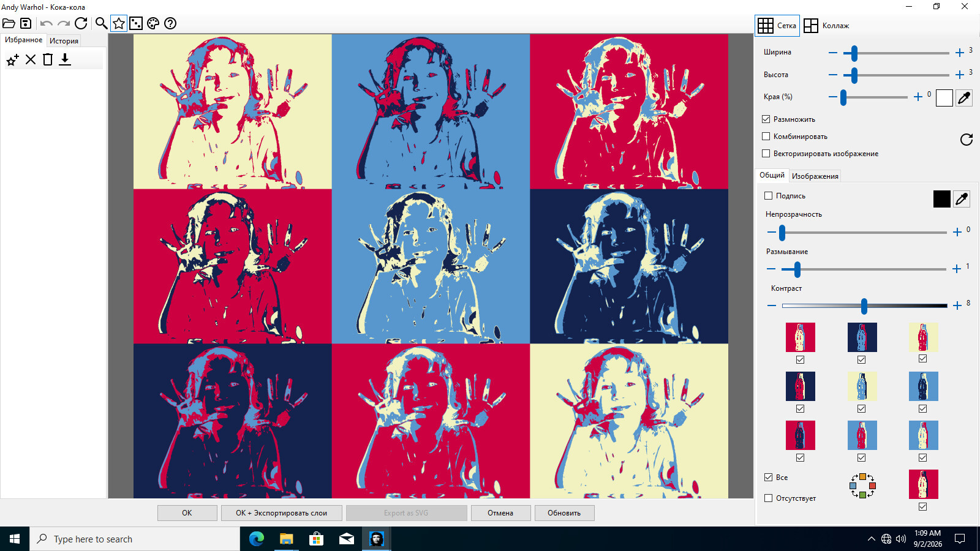The width and height of the screenshot is (980, 551).
Task: Open help question mark icon
Action: pyautogui.click(x=170, y=23)
